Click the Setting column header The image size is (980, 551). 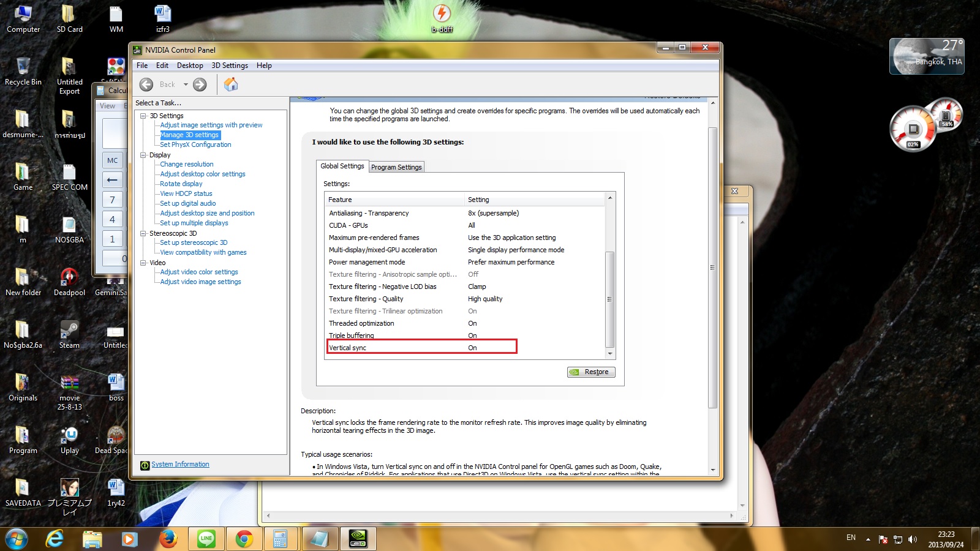(535, 200)
